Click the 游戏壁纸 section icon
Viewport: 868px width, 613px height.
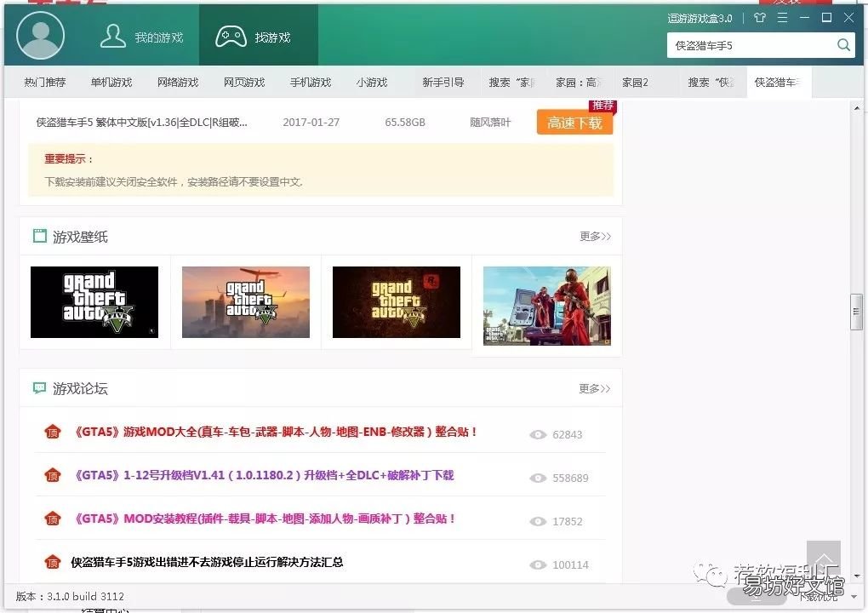pyautogui.click(x=40, y=236)
